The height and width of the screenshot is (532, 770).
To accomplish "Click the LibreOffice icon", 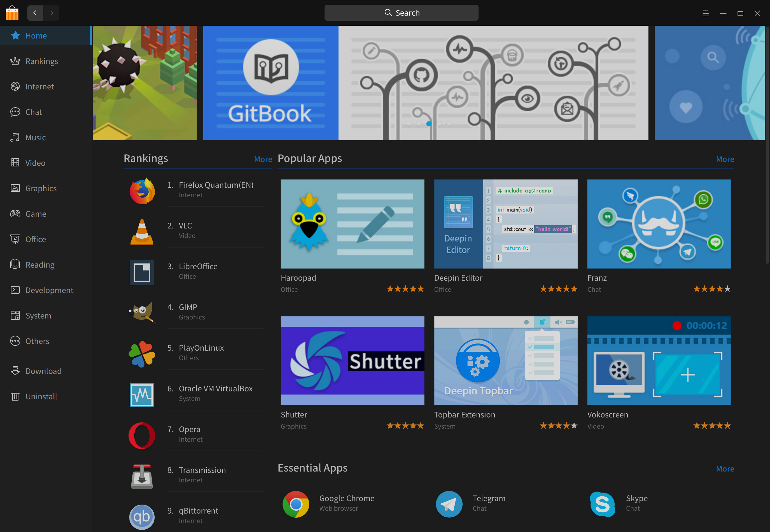I will tap(142, 273).
